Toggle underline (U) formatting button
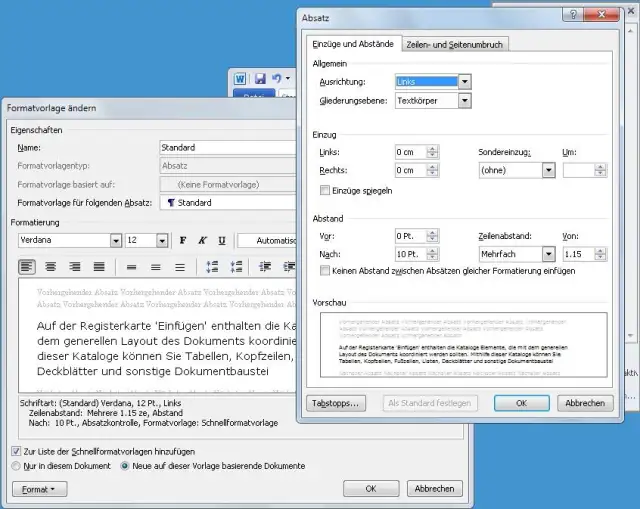Viewport: 640px width, 509px height. click(219, 240)
